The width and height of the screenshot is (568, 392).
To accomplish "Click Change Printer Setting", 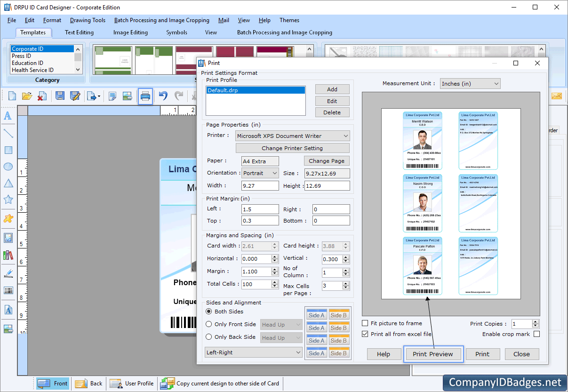I will click(x=292, y=148).
